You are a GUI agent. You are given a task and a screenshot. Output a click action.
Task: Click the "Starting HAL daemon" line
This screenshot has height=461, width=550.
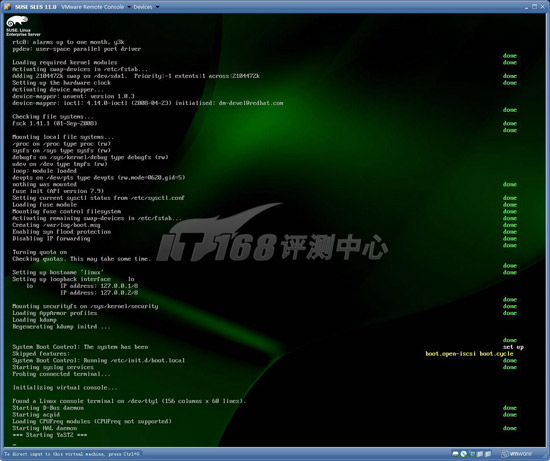[x=45, y=428]
